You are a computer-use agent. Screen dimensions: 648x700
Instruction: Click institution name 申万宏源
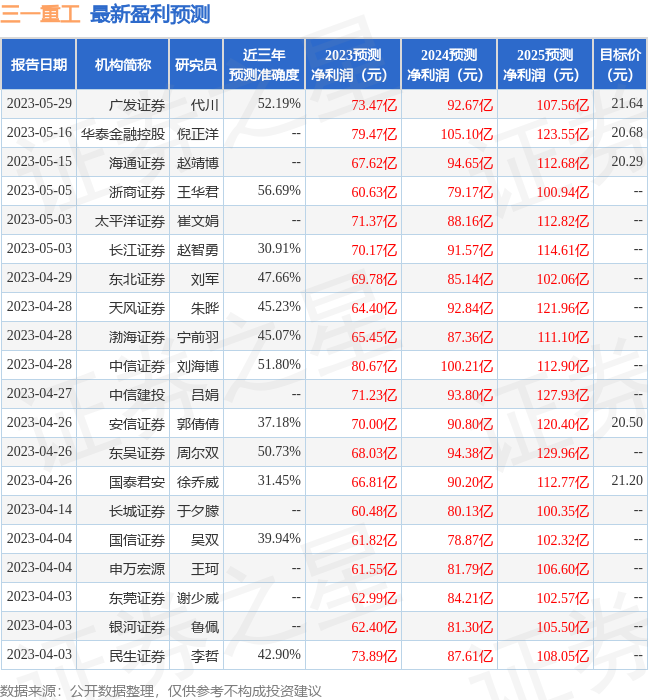coord(137,569)
